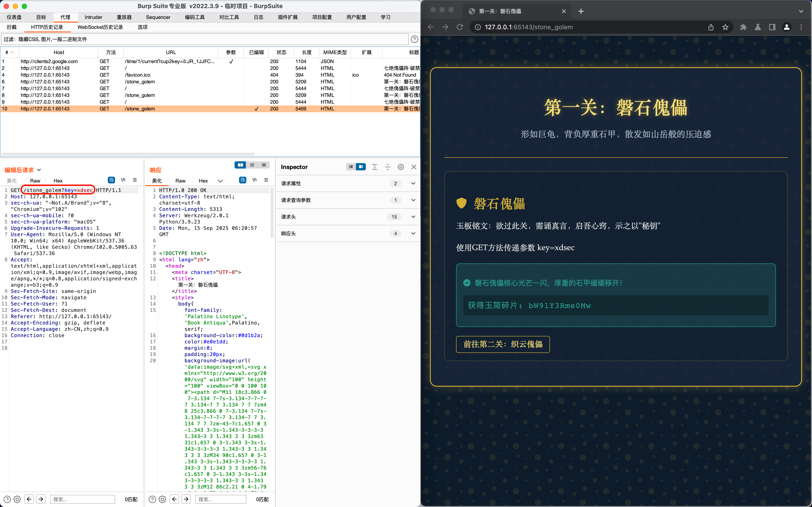Viewport: 812px width, 507px height.
Task: Open the WebSocket历史记录 tab
Action: 100,27
